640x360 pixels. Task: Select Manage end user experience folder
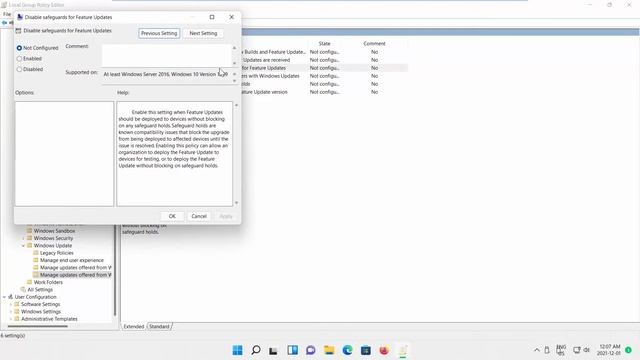(x=72, y=260)
